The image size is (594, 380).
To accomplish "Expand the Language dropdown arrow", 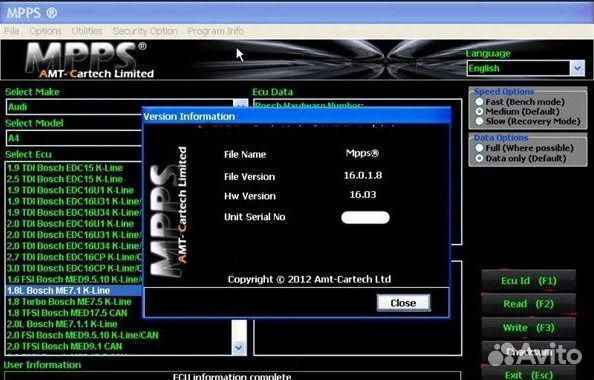I will pyautogui.click(x=577, y=69).
